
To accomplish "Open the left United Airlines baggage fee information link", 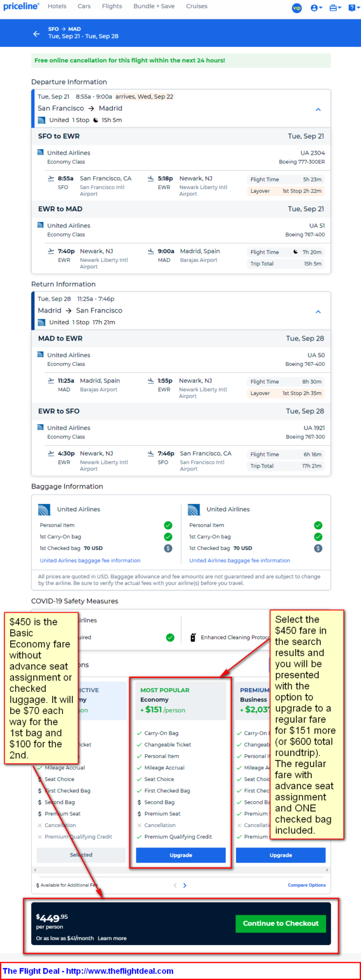I will point(90,560).
